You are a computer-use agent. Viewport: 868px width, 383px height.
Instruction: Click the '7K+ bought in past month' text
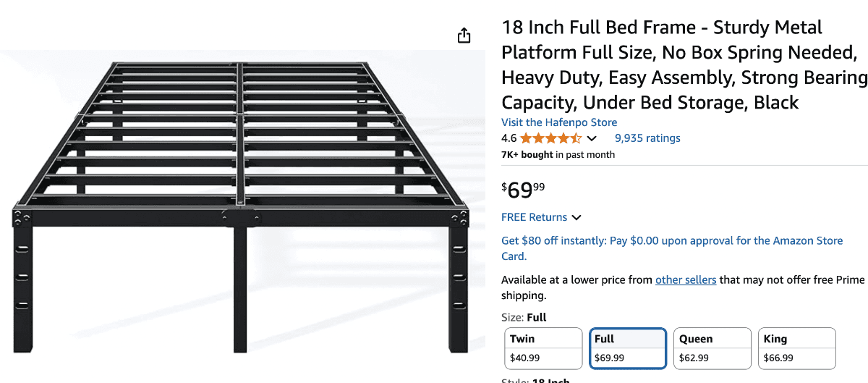[x=558, y=154]
